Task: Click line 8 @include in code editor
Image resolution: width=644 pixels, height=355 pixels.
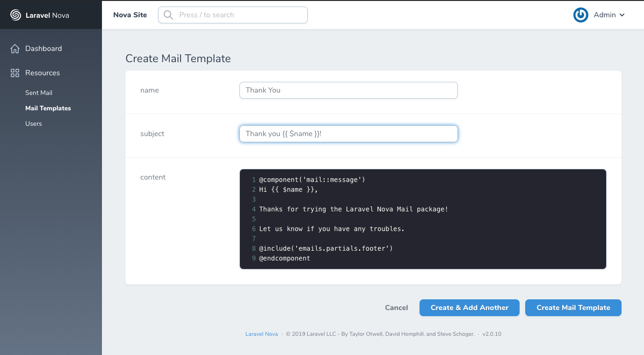Action: (x=326, y=248)
